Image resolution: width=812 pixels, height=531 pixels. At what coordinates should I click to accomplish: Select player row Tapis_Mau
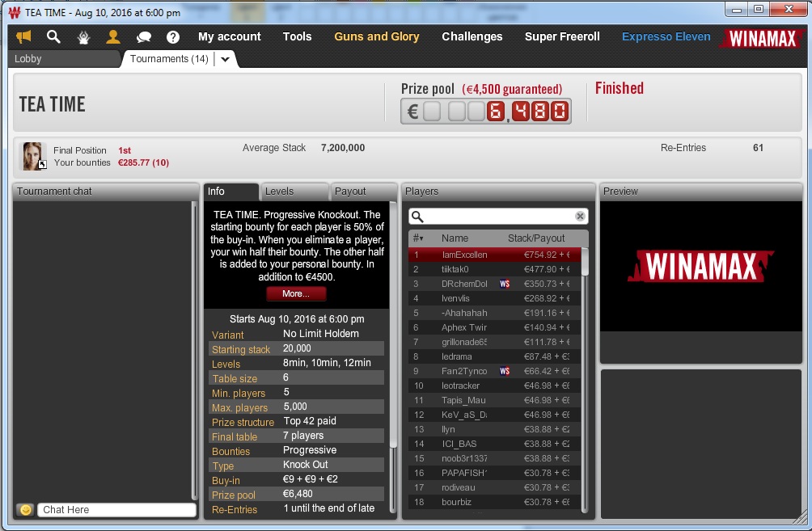click(x=494, y=400)
